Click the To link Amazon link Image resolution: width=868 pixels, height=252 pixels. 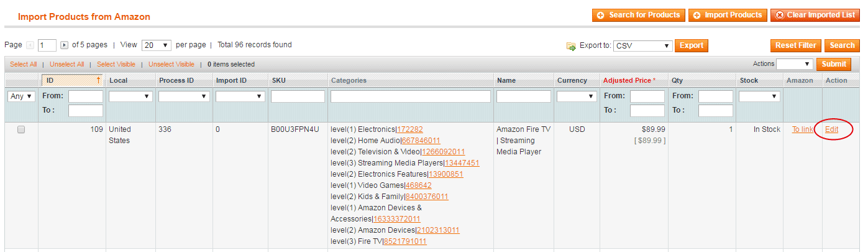(802, 129)
